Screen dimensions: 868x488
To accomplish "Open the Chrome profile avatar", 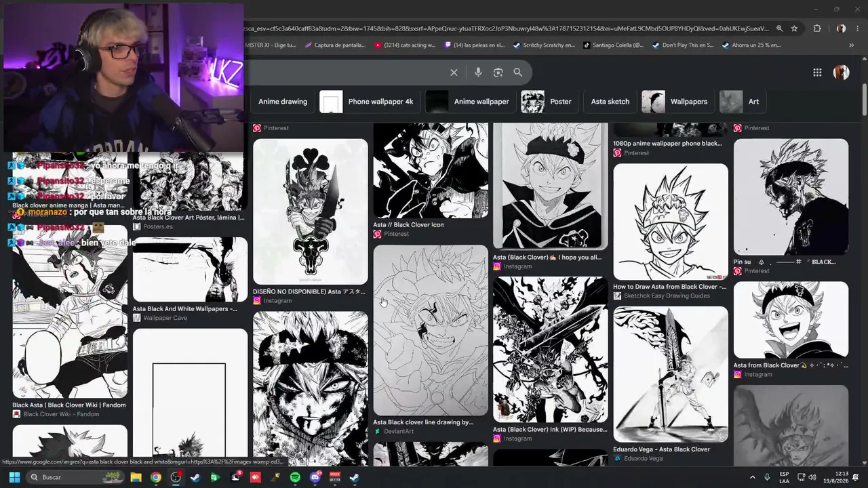I will click(x=841, y=28).
